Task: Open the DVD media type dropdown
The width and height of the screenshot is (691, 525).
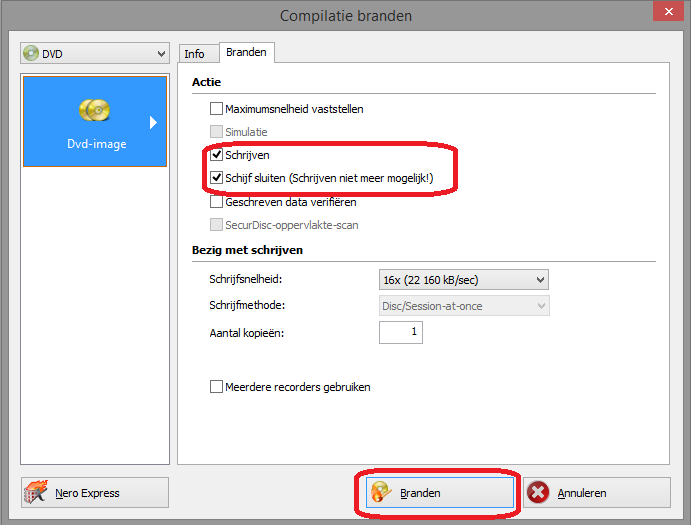Action: click(x=95, y=53)
